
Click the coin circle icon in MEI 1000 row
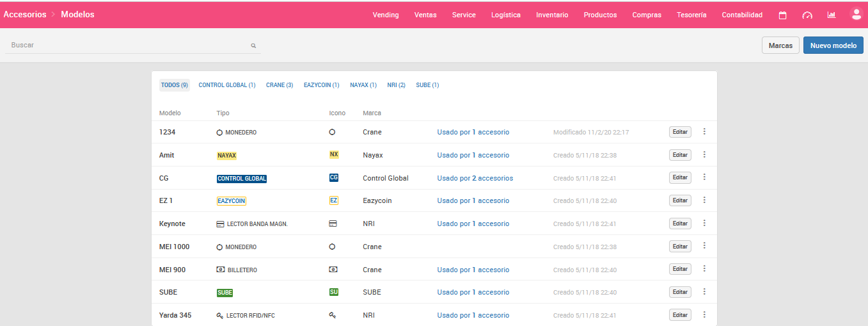(x=332, y=247)
